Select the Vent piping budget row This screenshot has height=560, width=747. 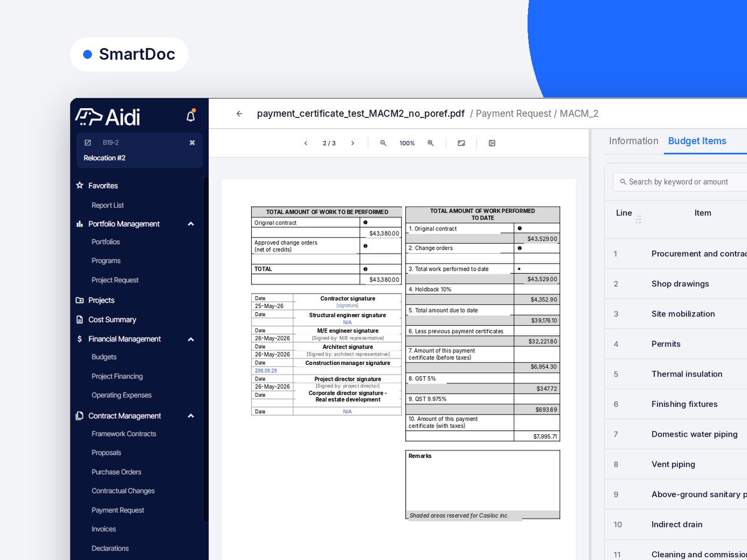[x=676, y=464]
